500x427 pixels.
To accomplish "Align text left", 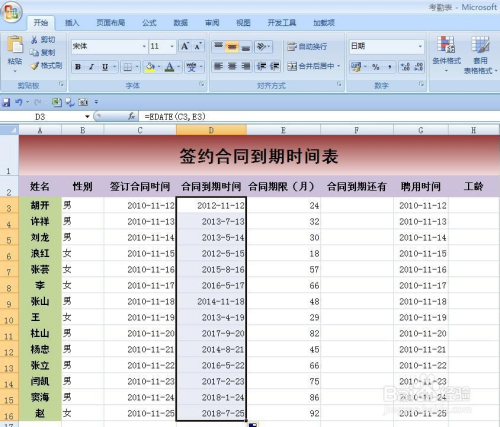I will coord(218,66).
